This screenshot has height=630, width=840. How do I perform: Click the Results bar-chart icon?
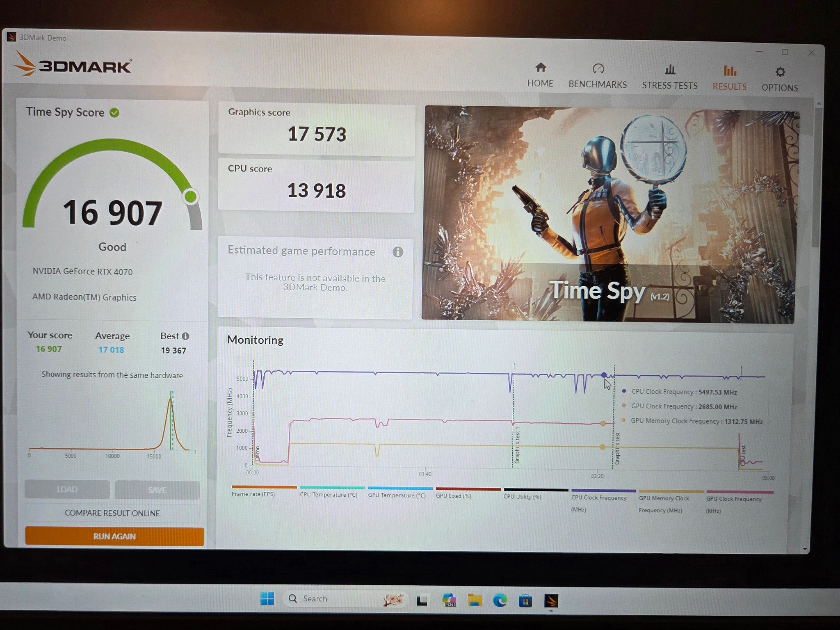[x=729, y=71]
